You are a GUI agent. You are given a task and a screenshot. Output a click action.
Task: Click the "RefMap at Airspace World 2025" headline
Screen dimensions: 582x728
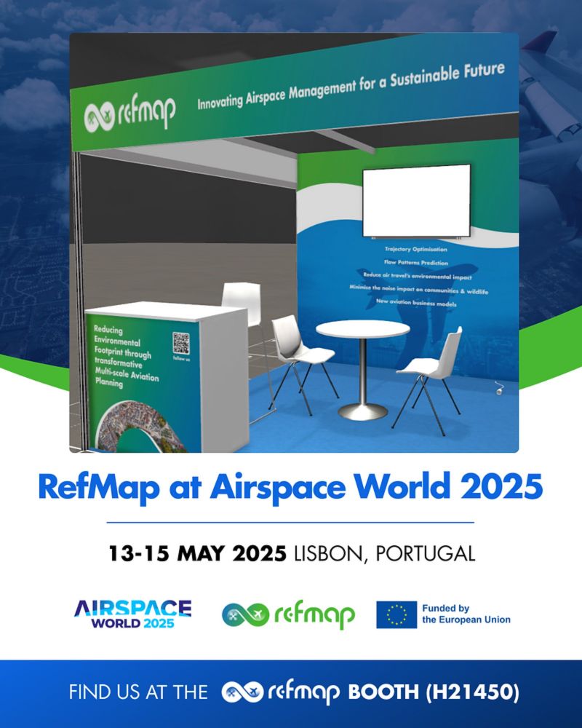(290, 488)
